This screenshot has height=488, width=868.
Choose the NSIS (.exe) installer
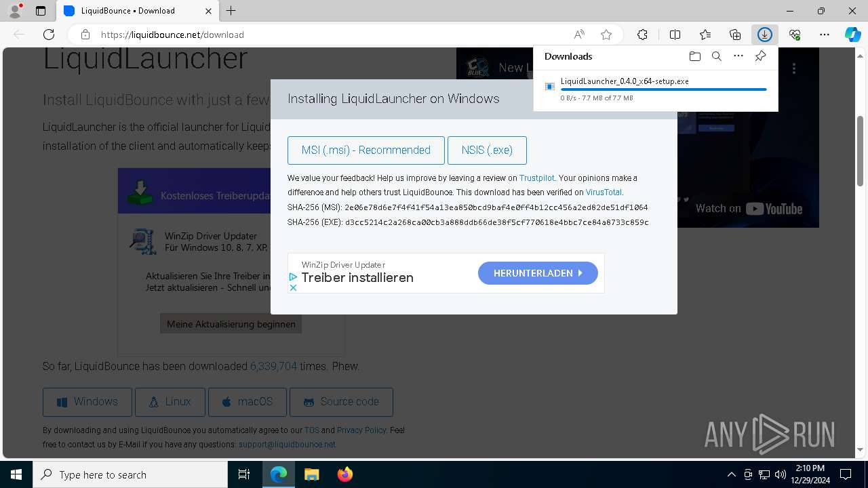(487, 150)
